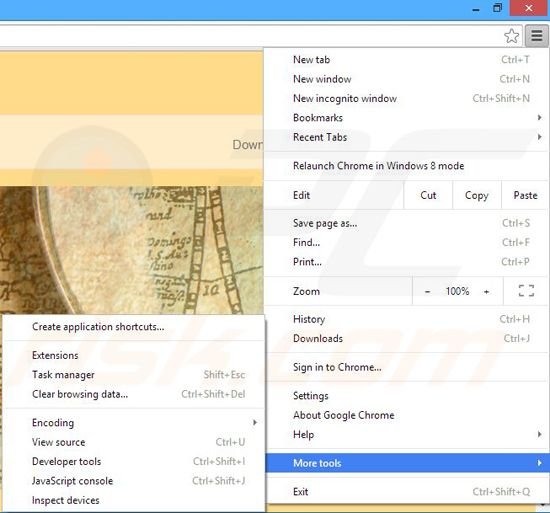The width and height of the screenshot is (550, 513).
Task: Open JavaScript console
Action: (x=133, y=481)
